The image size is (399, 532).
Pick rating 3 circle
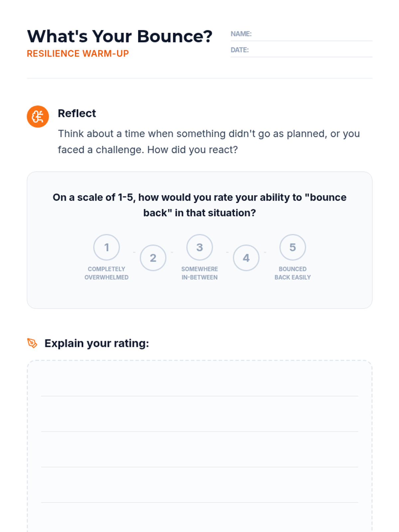[199, 247]
